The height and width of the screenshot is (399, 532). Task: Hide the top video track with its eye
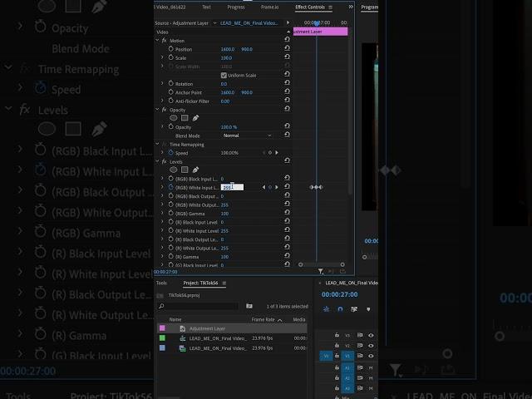coord(371,335)
